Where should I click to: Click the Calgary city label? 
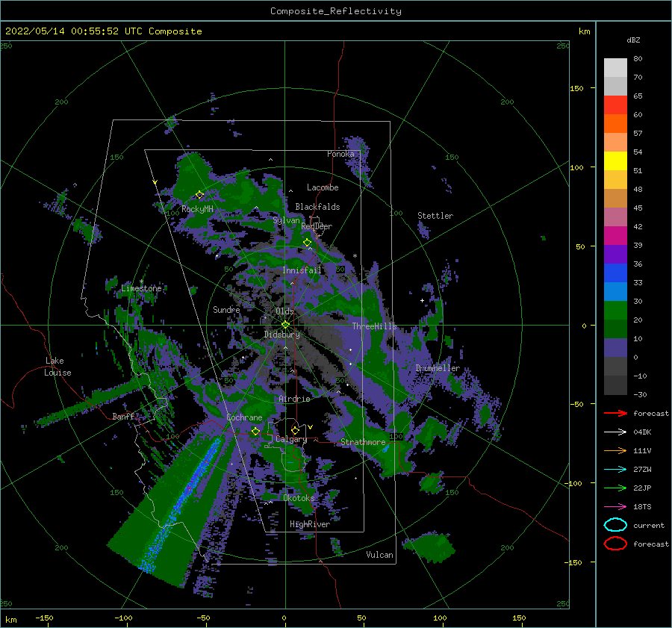[291, 439]
